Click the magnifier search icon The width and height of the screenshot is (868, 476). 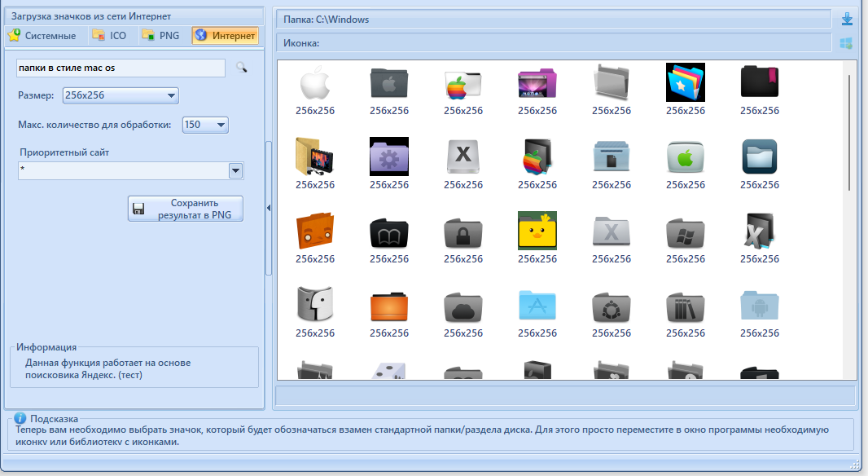point(241,68)
